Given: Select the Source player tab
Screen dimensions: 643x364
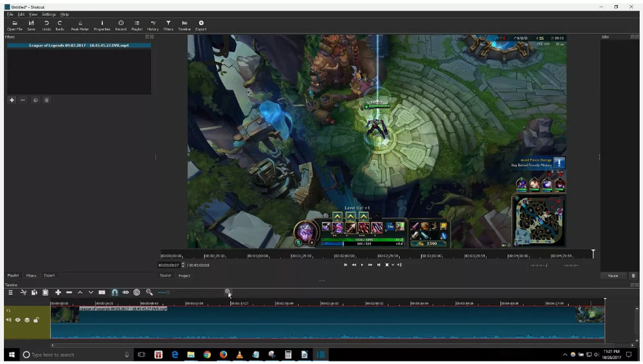Looking at the screenshot, I should coord(165,275).
